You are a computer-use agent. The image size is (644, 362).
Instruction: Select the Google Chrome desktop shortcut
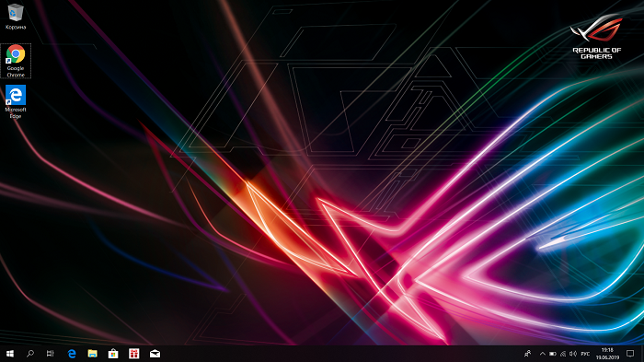pyautogui.click(x=16, y=61)
